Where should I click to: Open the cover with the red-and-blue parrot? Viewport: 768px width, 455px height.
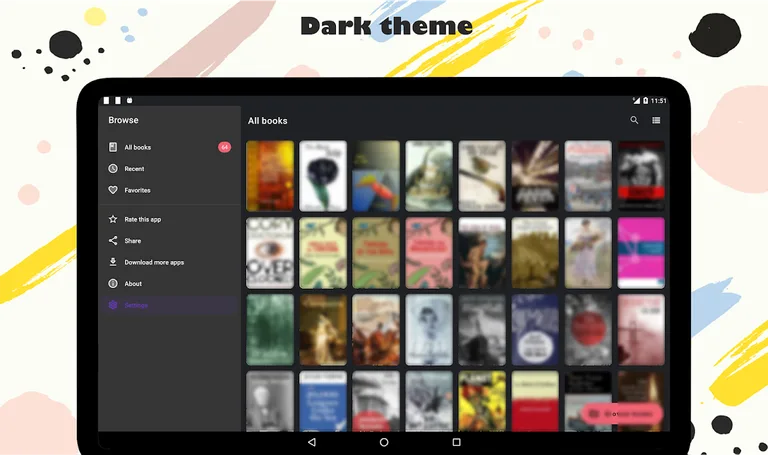tap(376, 176)
